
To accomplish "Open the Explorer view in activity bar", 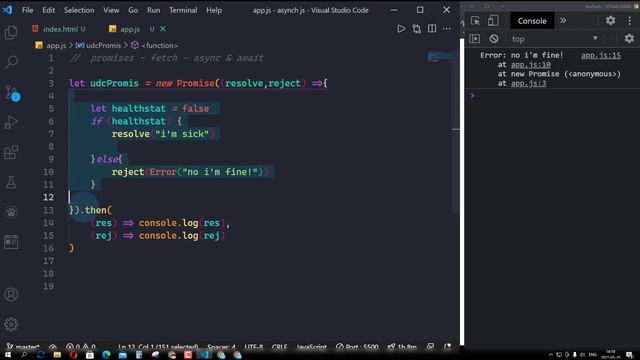I will 11,32.
